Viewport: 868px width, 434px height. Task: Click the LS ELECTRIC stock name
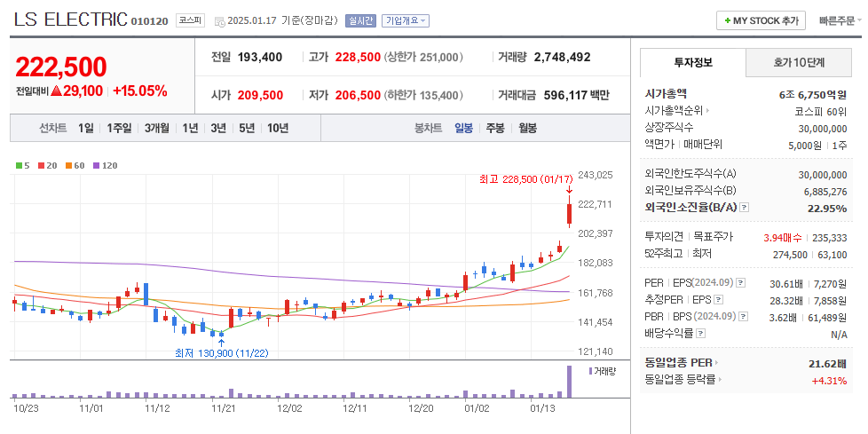(x=71, y=20)
